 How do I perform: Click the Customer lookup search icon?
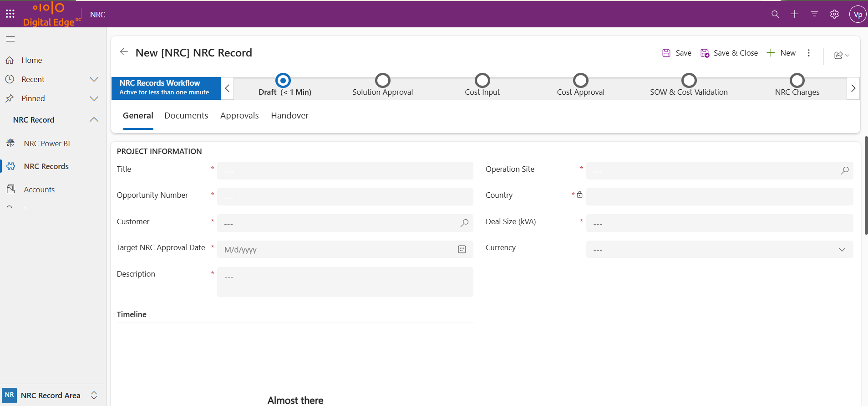point(464,223)
